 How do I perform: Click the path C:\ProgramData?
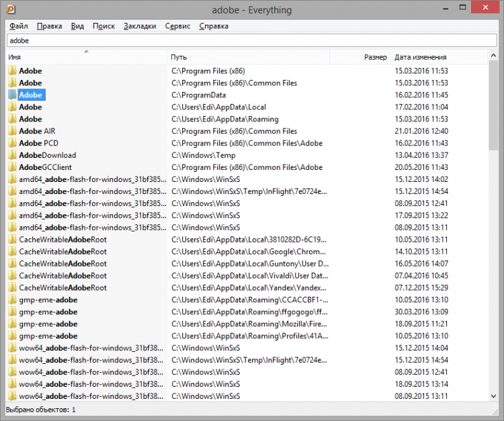[199, 95]
